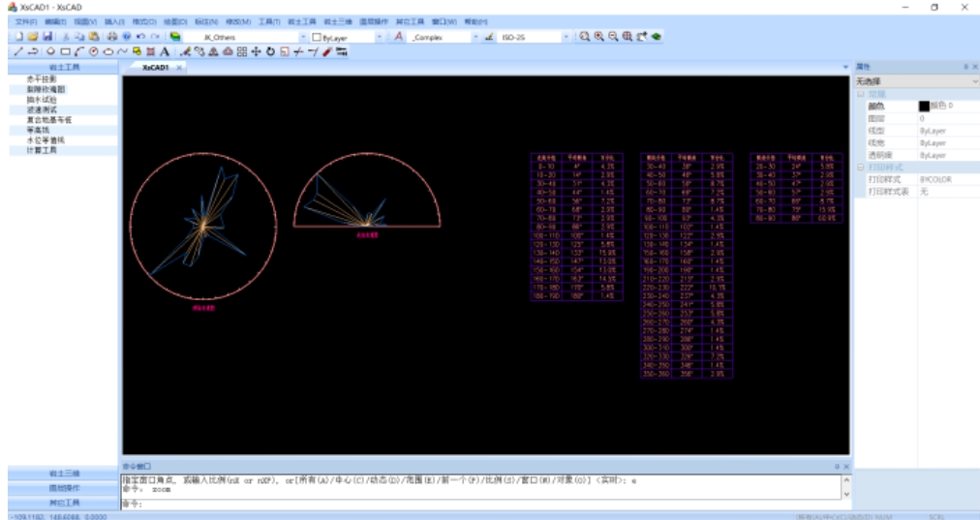This screenshot has width=980, height=520.
Task: Click the 打印样式 BYCOLOR property value
Action: 935,179
